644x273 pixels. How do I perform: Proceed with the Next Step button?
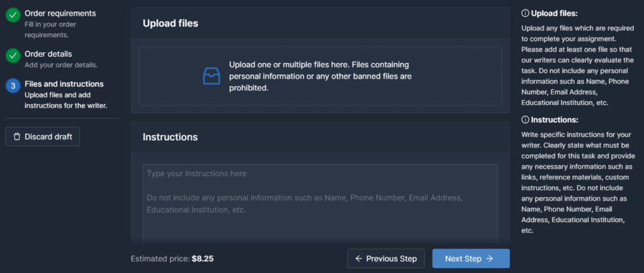pyautogui.click(x=470, y=259)
